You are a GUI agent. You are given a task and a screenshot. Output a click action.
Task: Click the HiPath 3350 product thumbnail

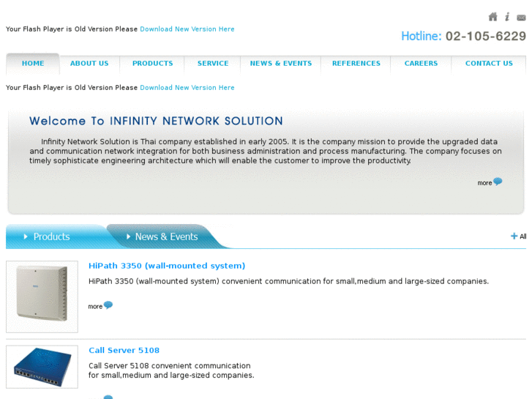[42, 297]
